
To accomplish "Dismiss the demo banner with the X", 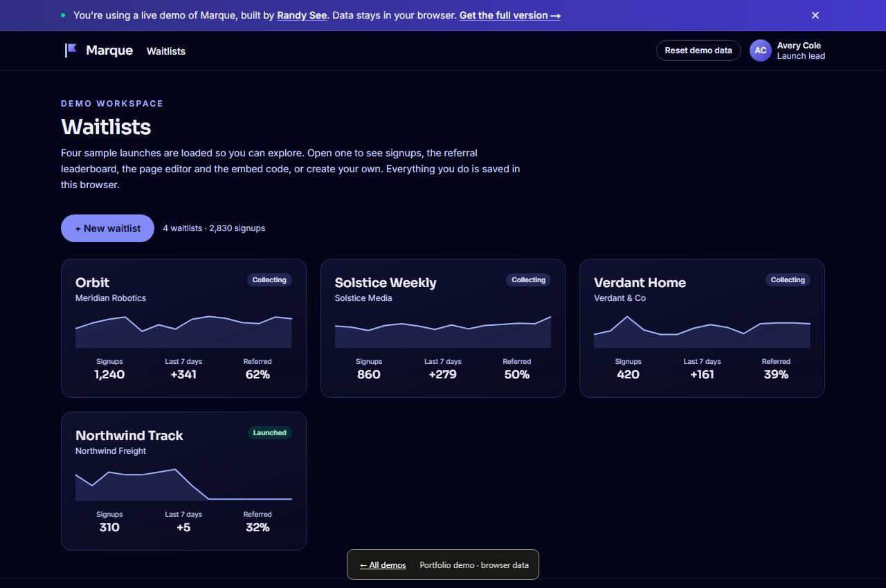I will pyautogui.click(x=815, y=15).
